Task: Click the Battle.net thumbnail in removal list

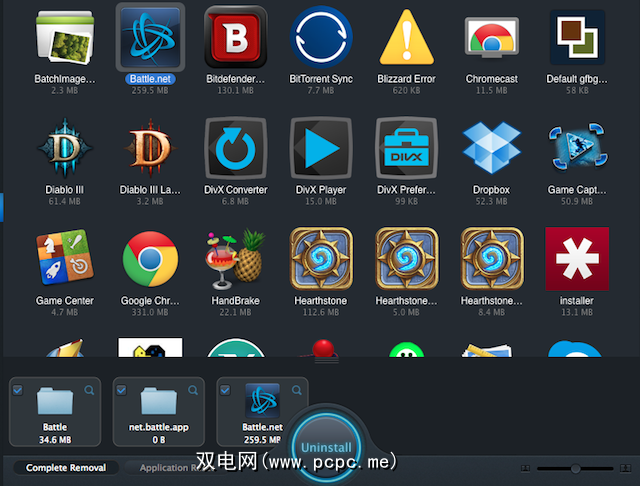Action: point(262,400)
